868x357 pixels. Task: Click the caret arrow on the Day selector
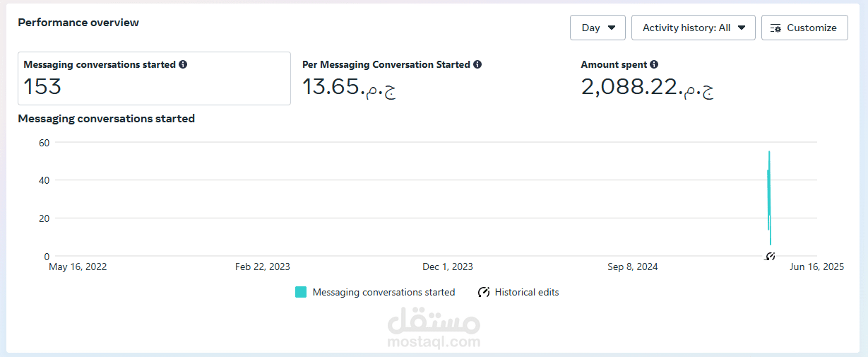[612, 28]
